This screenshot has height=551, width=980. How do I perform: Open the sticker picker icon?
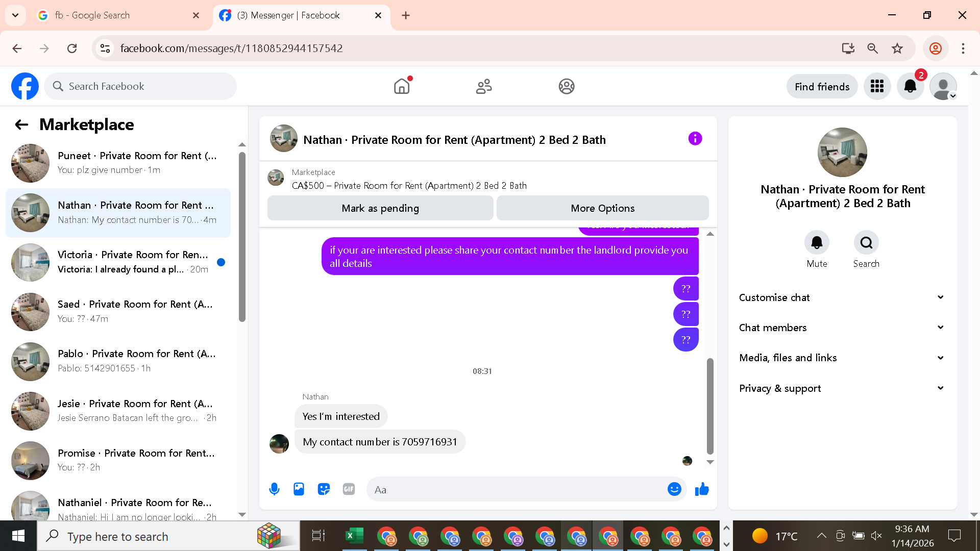click(x=324, y=489)
